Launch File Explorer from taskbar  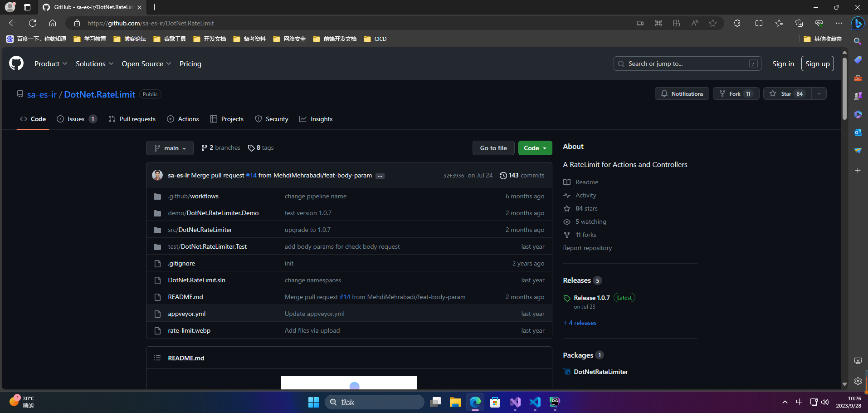pyautogui.click(x=455, y=402)
